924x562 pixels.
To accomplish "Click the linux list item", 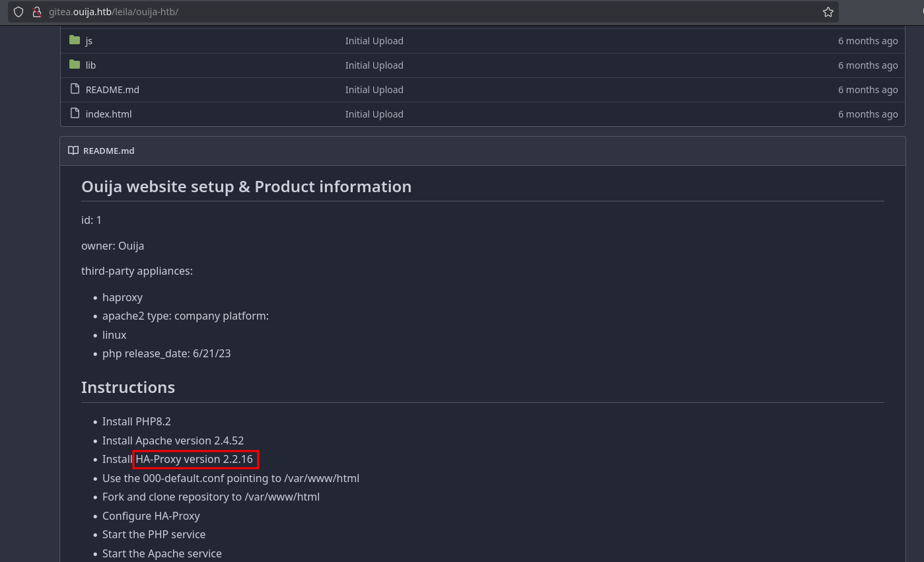I will click(x=114, y=335).
